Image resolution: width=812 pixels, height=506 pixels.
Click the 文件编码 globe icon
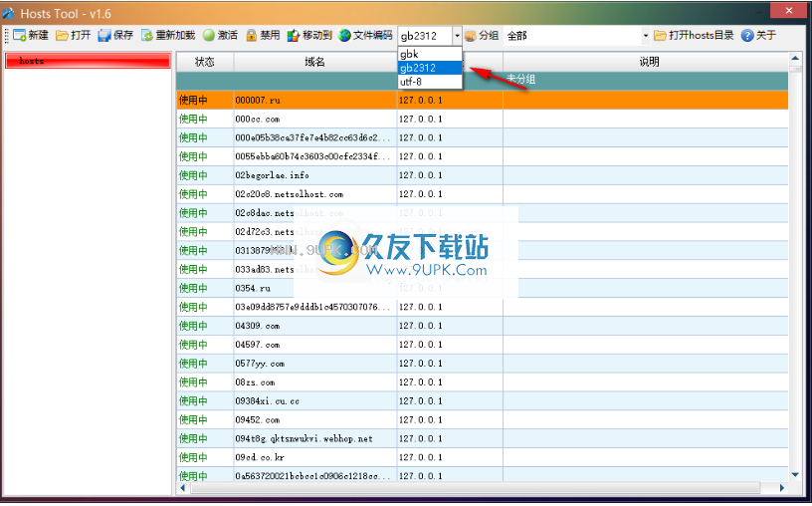[x=345, y=35]
